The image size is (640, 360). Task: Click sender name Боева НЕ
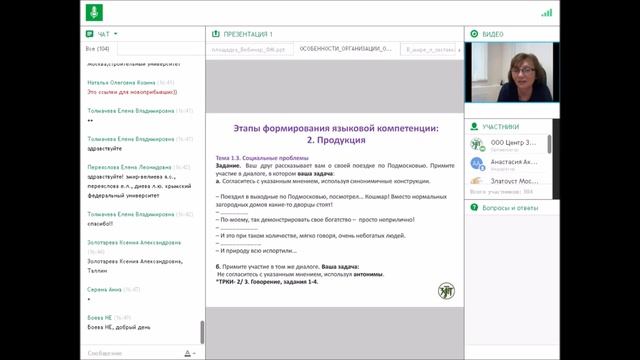pyautogui.click(x=99, y=318)
